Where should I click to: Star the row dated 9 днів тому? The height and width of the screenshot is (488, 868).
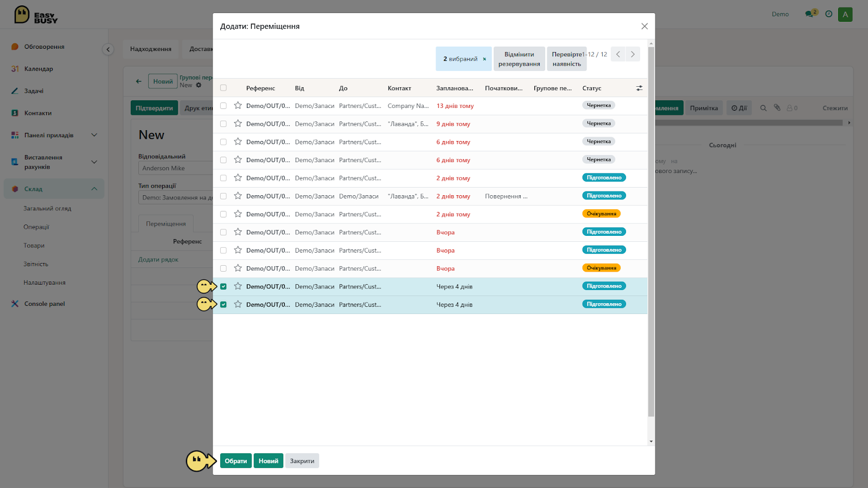click(238, 124)
